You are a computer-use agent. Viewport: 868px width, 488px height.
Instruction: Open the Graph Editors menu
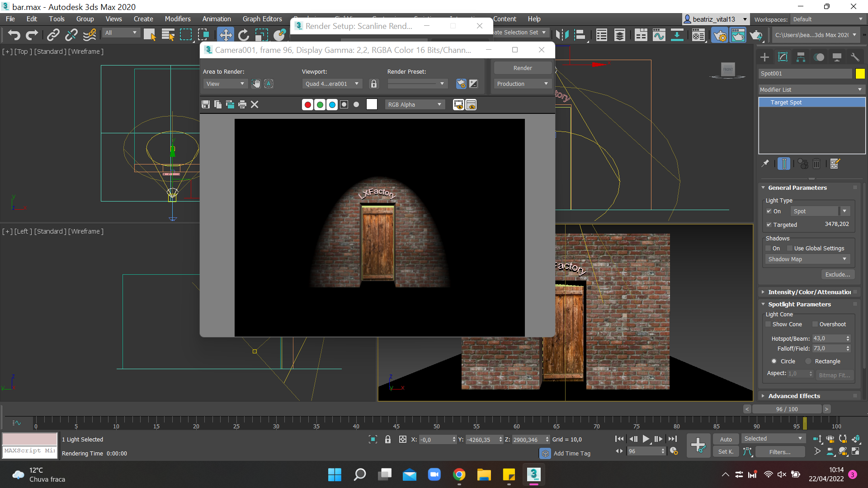point(262,19)
